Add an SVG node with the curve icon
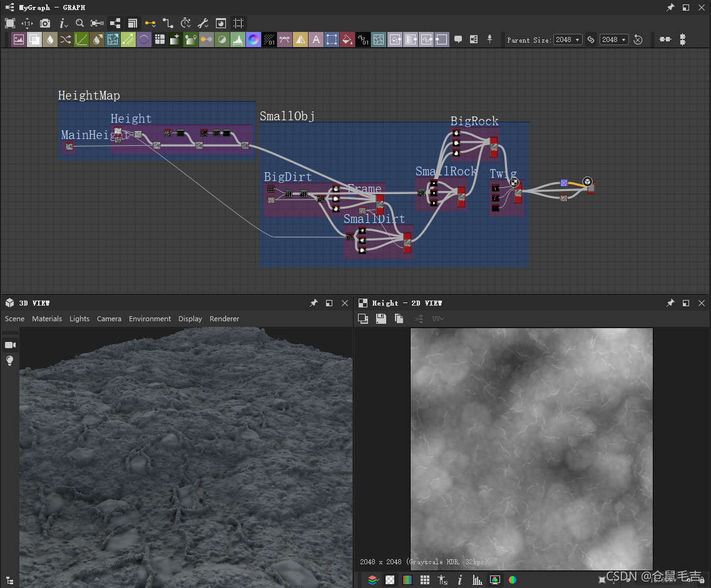711x588 pixels. tap(285, 39)
